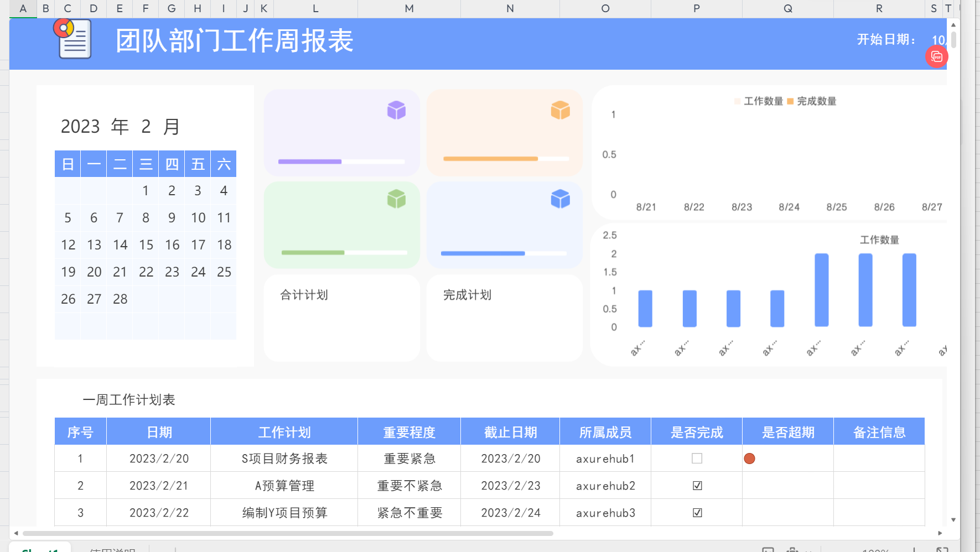Click the 团队部门工作周报表 title
980x552 pixels.
(235, 40)
